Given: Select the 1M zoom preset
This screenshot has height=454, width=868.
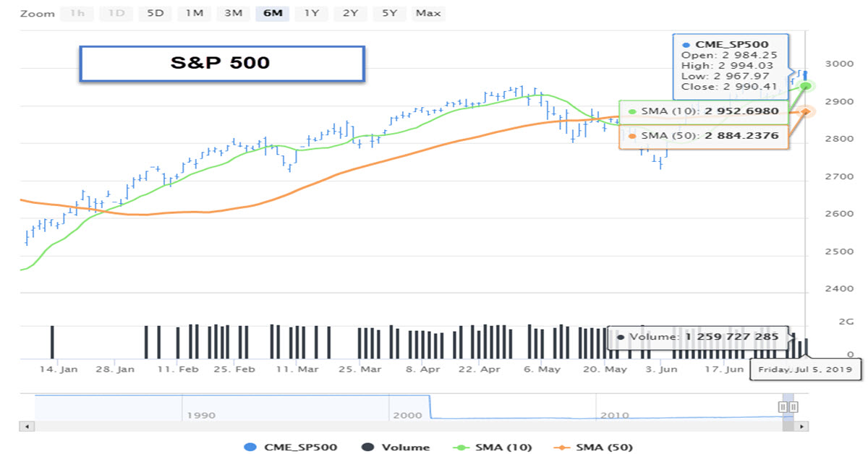Looking at the screenshot, I should [195, 13].
